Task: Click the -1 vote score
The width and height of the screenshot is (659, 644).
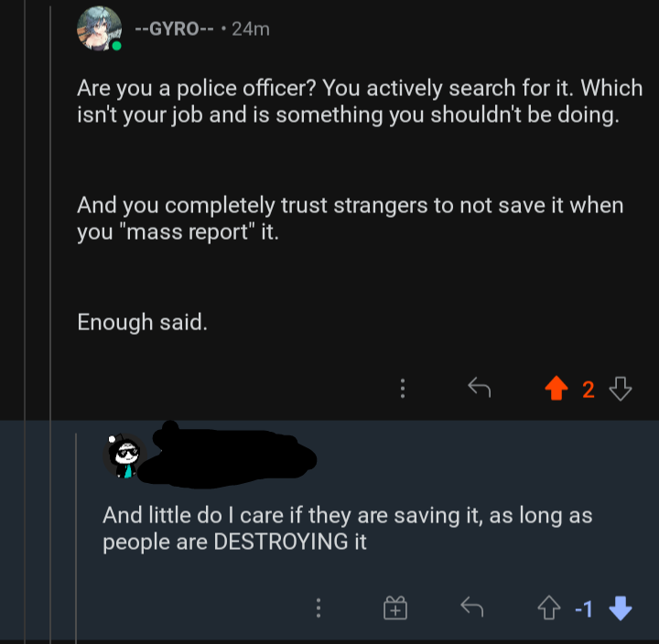Action: click(x=585, y=607)
